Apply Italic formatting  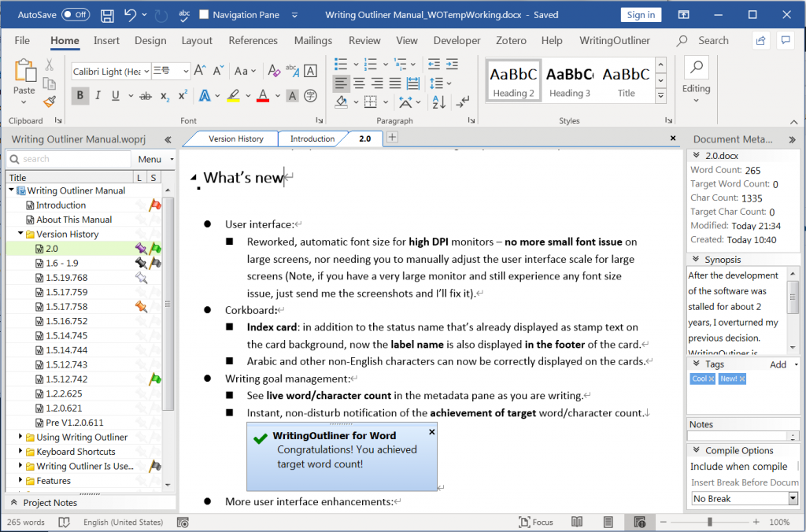[x=98, y=95]
